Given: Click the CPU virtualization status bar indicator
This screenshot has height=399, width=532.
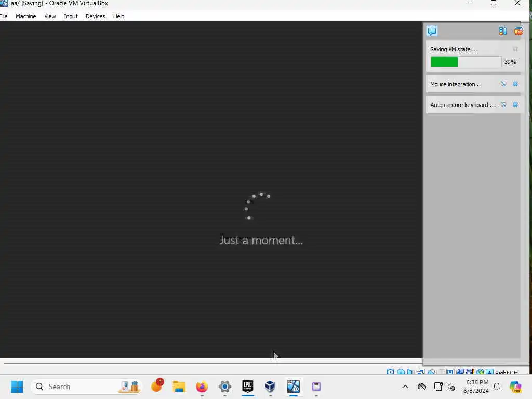Looking at the screenshot, I should (x=470, y=372).
